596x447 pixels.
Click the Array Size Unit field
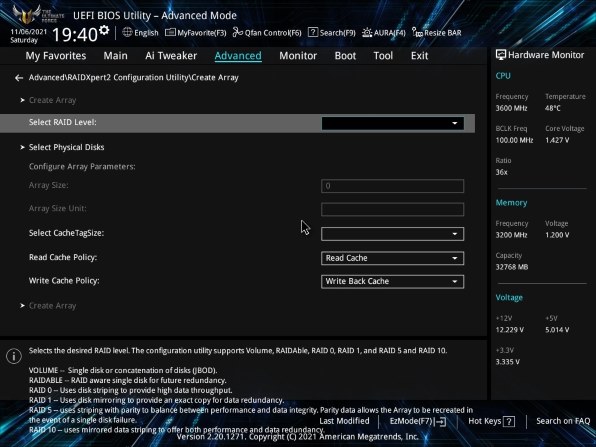[x=392, y=209]
